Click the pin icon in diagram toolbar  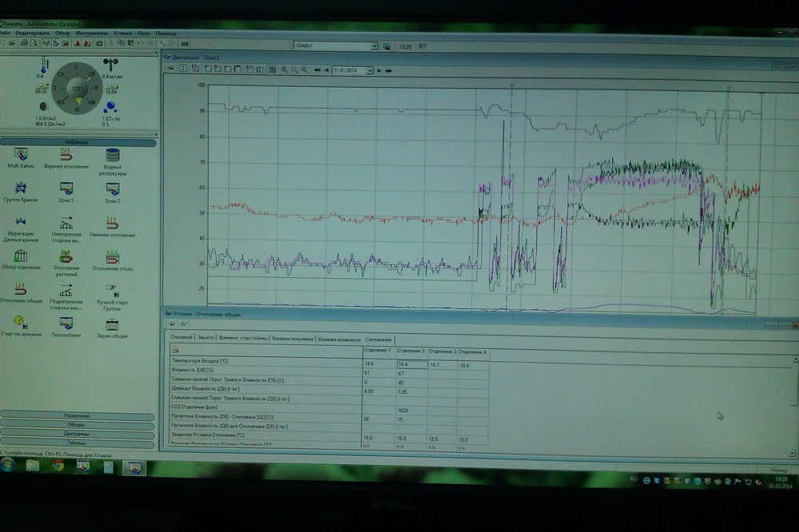(171, 68)
